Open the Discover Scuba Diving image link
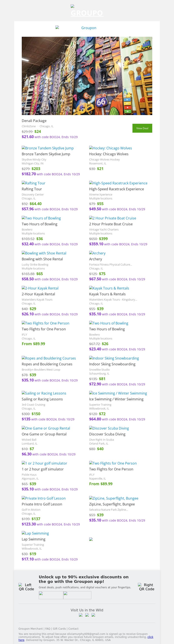Viewport: 174px width, 644px height. tap(109, 428)
